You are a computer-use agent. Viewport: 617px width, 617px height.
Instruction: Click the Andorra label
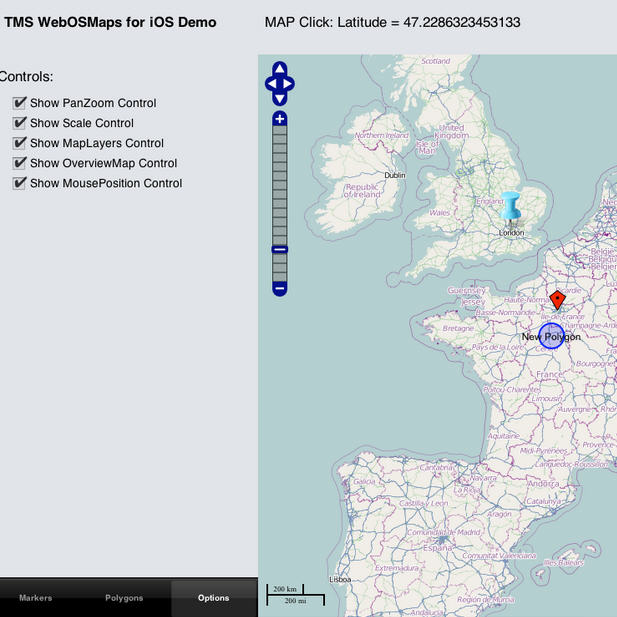[x=543, y=484]
